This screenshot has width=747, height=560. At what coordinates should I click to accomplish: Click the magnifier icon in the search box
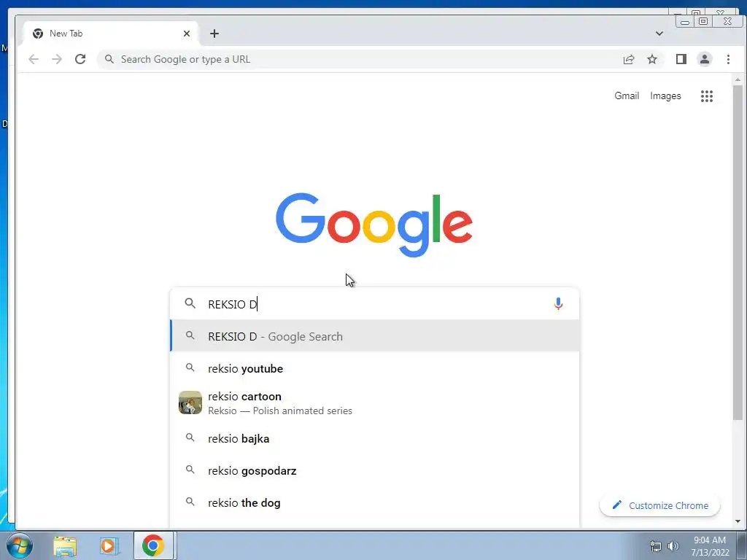point(190,303)
